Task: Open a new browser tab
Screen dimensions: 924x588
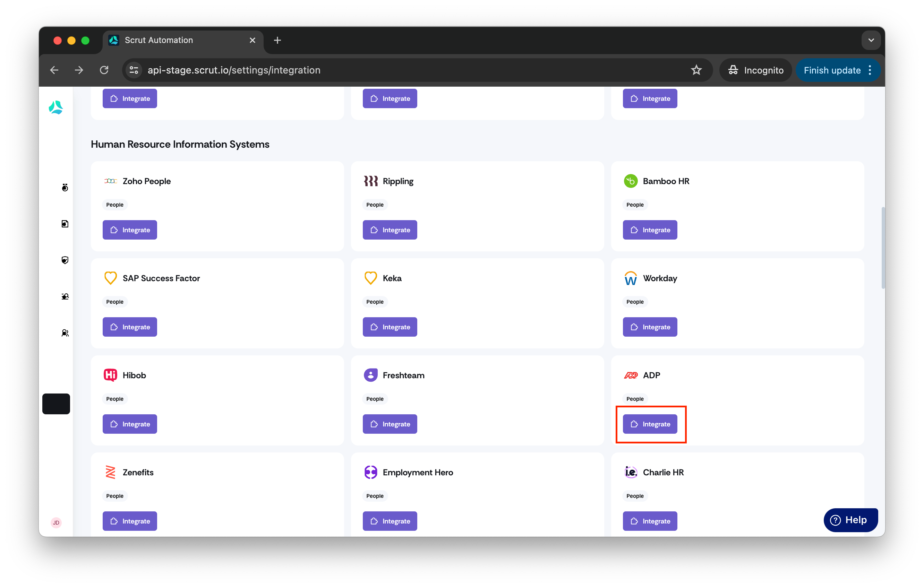Action: point(277,40)
